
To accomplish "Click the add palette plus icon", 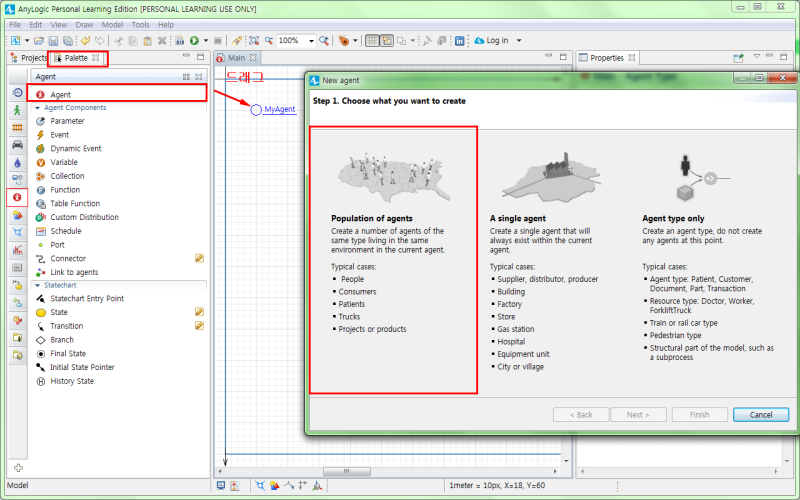I will click(x=18, y=468).
